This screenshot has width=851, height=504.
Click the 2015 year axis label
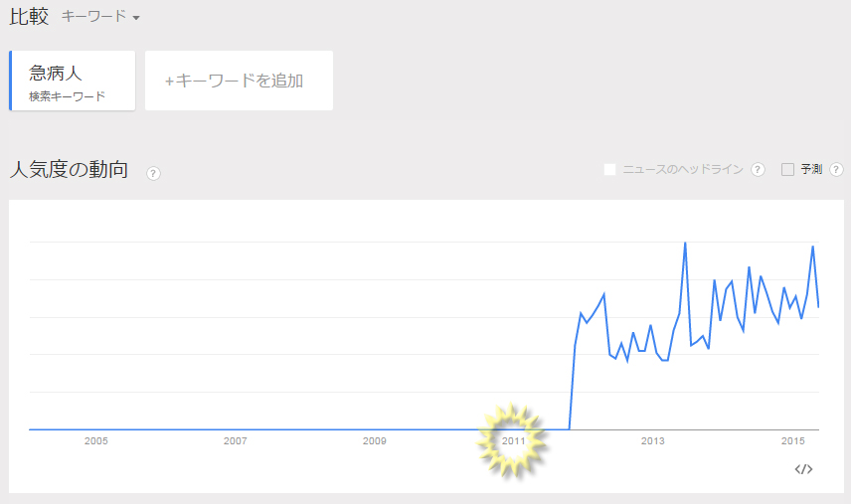792,440
